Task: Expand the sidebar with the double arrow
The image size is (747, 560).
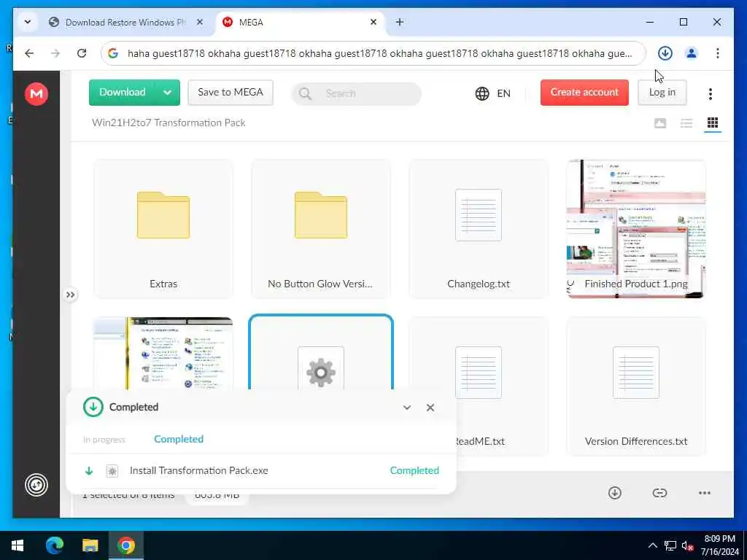Action: (x=70, y=295)
